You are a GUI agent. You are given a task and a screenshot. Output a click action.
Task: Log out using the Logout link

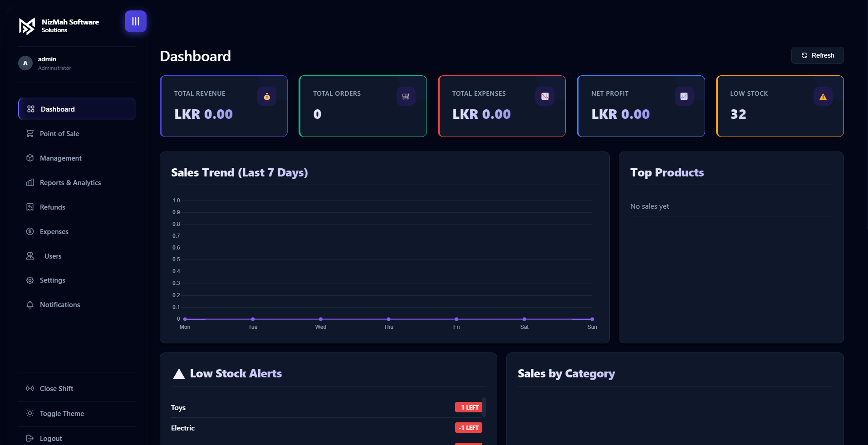click(x=51, y=439)
